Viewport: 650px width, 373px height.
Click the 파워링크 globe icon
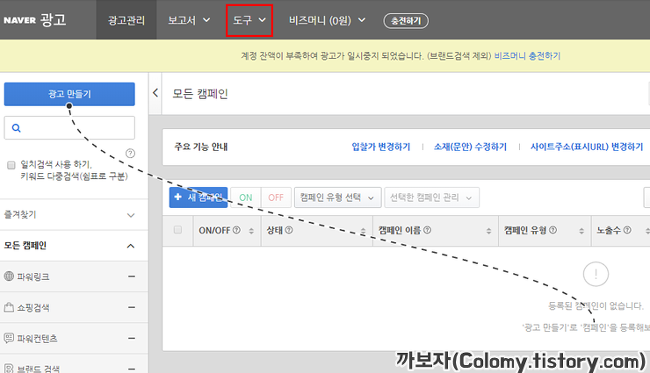[x=9, y=276]
